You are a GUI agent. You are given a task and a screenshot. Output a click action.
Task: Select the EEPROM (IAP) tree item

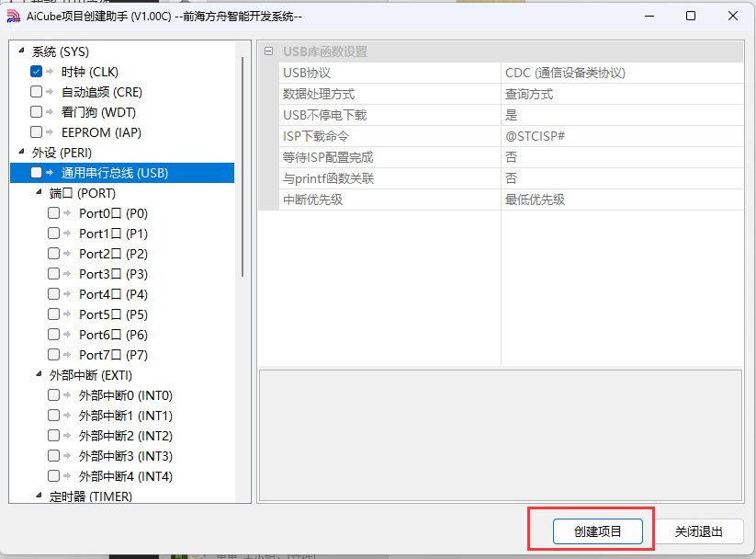click(101, 132)
